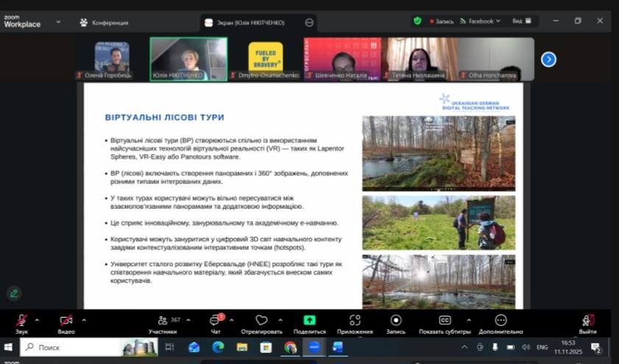Expand audio options arrow next to Звук
Screen dimensions: 619x364
(x=38, y=320)
